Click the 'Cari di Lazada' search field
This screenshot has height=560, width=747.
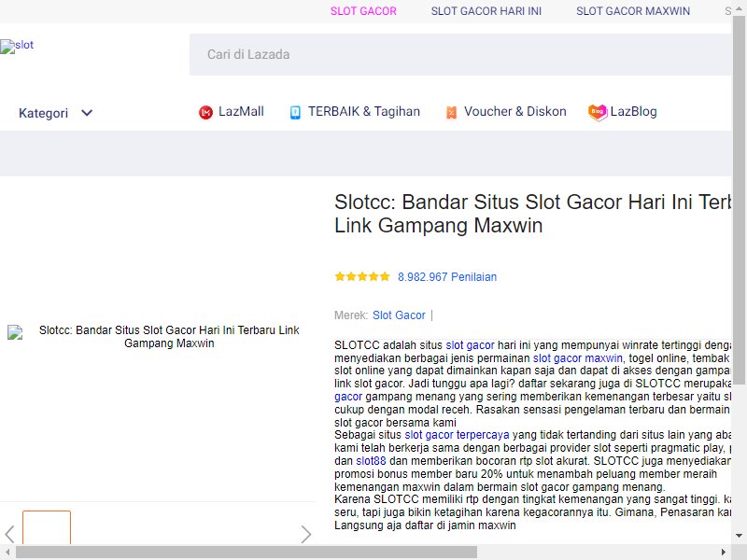click(460, 54)
